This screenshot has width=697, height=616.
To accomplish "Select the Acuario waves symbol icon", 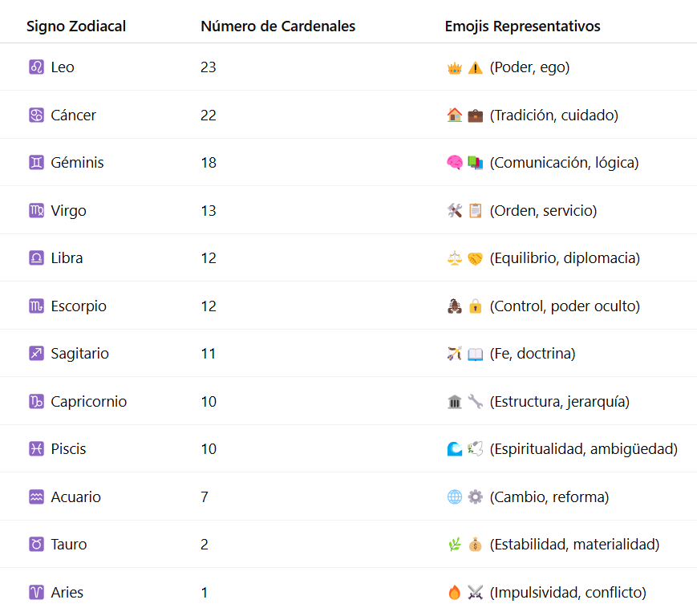I will [36, 496].
